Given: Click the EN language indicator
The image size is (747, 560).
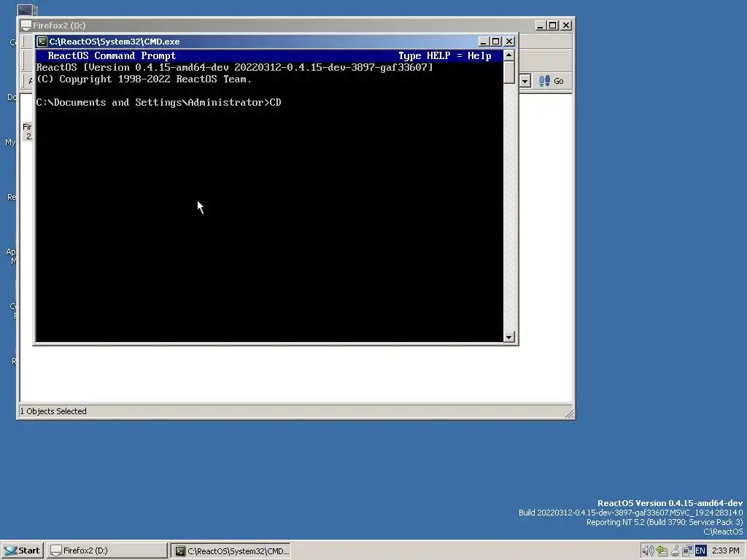Looking at the screenshot, I should tap(700, 551).
